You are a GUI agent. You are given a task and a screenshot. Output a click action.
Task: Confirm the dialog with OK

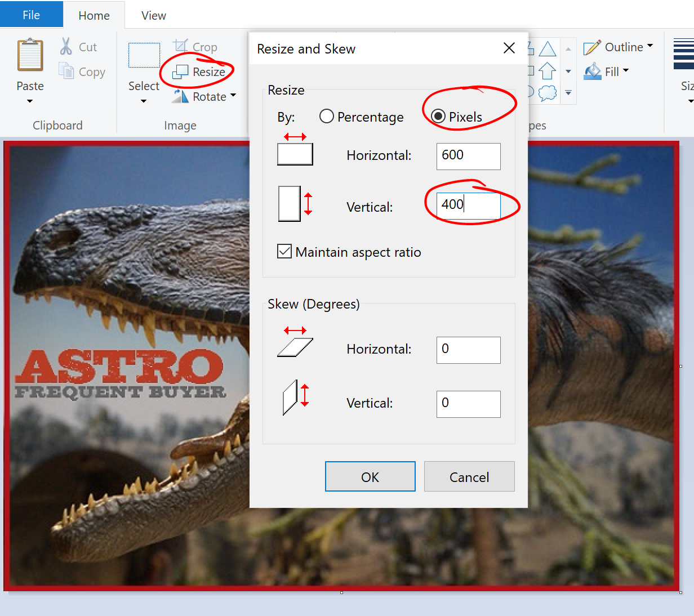tap(370, 476)
